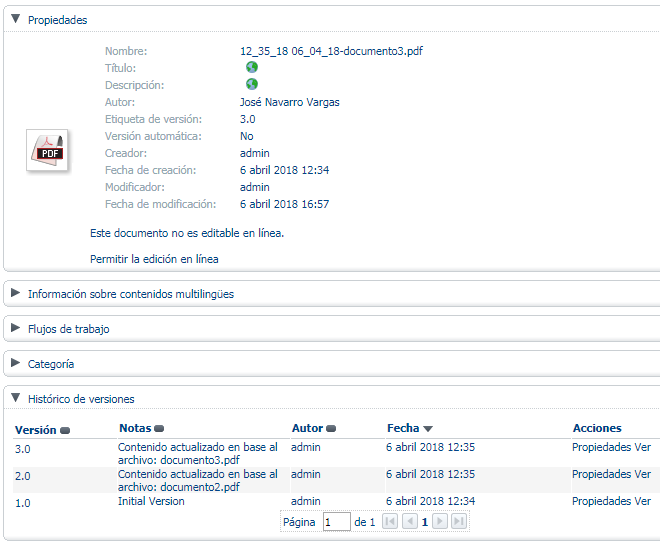Image resolution: width=660 pixels, height=546 pixels.
Task: Click Ver for version 1.0
Action: tap(642, 501)
